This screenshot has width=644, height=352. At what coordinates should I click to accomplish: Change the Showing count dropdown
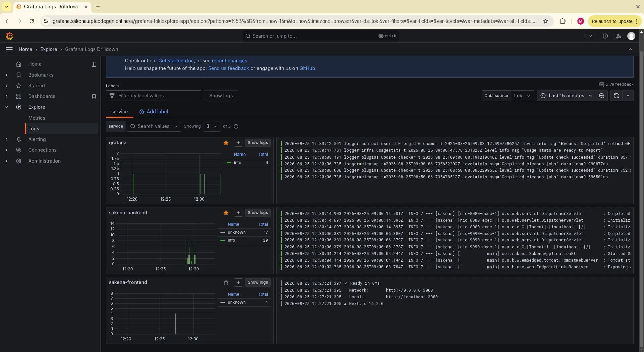[212, 126]
